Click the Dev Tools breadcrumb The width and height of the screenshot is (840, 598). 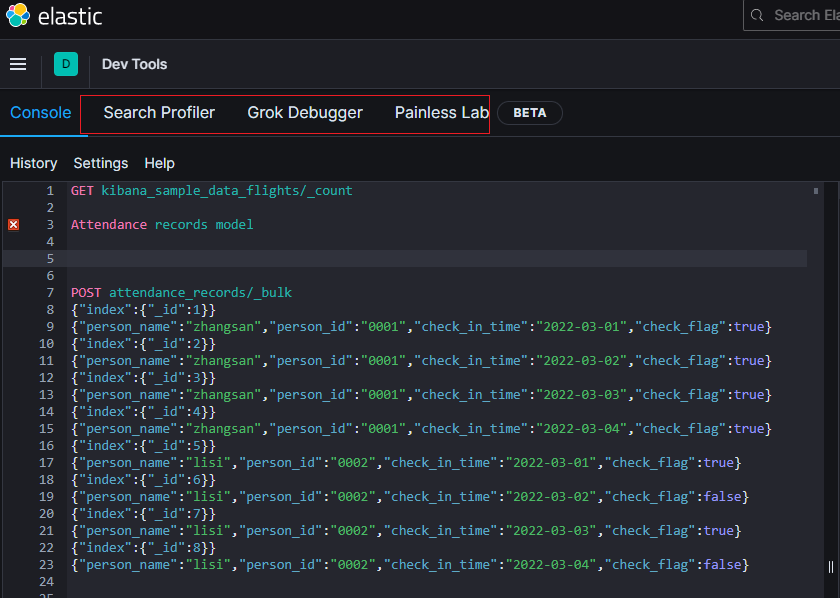click(x=134, y=64)
